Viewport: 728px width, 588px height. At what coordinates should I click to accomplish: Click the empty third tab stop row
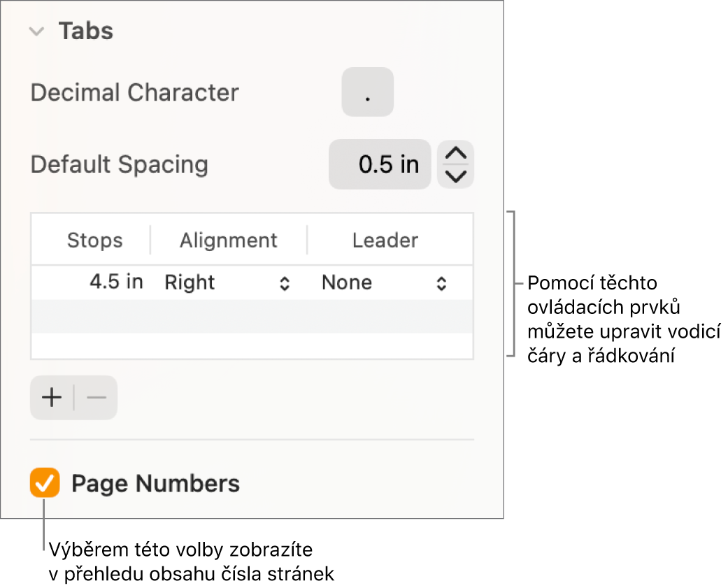tap(252, 346)
